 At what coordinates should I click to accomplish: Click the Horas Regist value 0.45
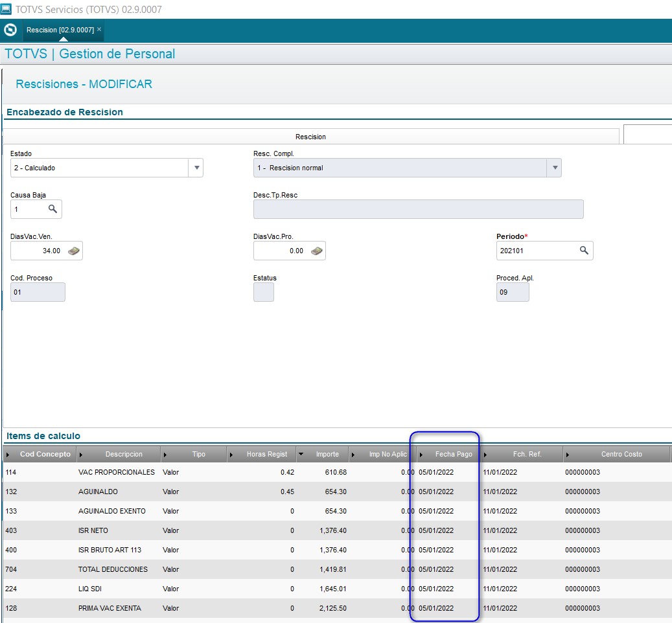[287, 492]
